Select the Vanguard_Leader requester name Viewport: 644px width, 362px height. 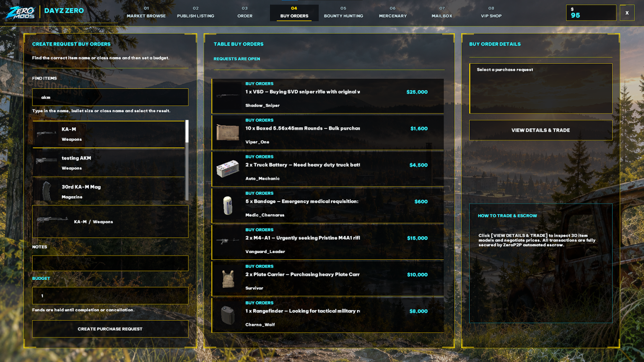tap(265, 251)
